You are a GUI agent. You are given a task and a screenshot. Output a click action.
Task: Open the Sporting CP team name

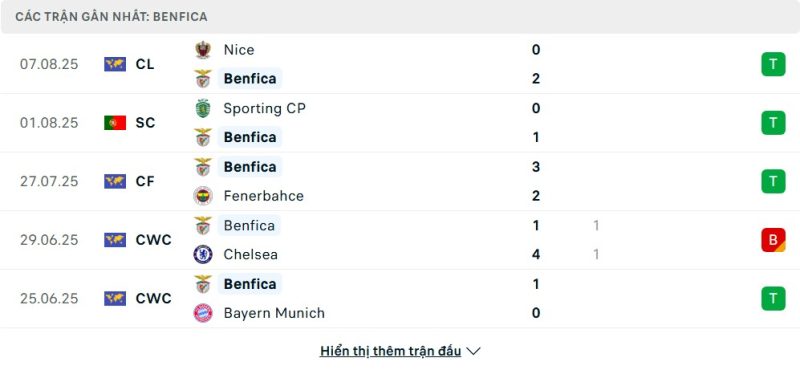264,108
